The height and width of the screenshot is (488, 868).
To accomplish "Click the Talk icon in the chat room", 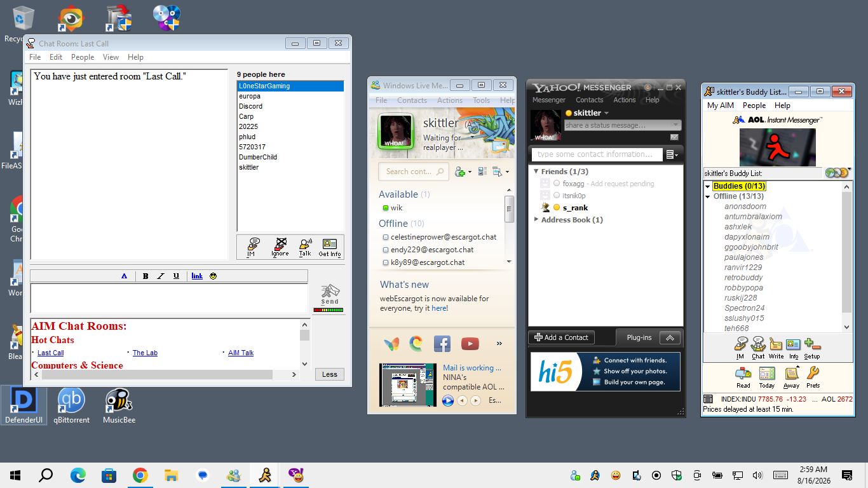I will 305,247.
